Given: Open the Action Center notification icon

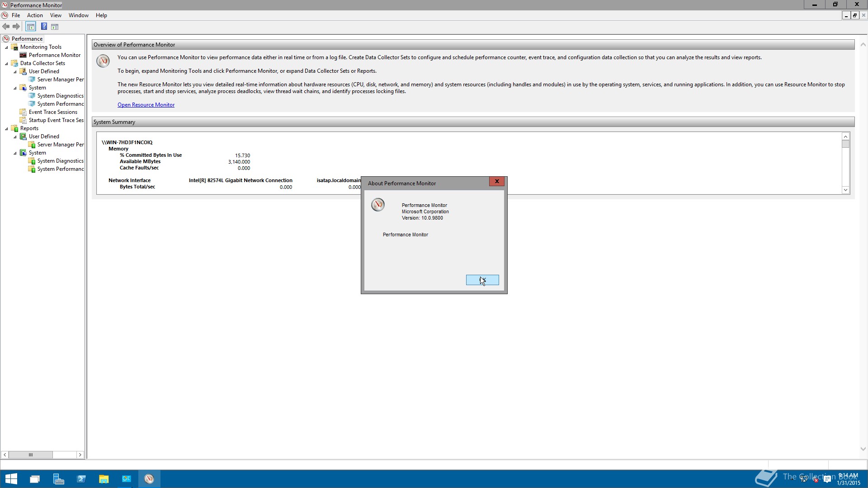Looking at the screenshot, I should pyautogui.click(x=827, y=479).
